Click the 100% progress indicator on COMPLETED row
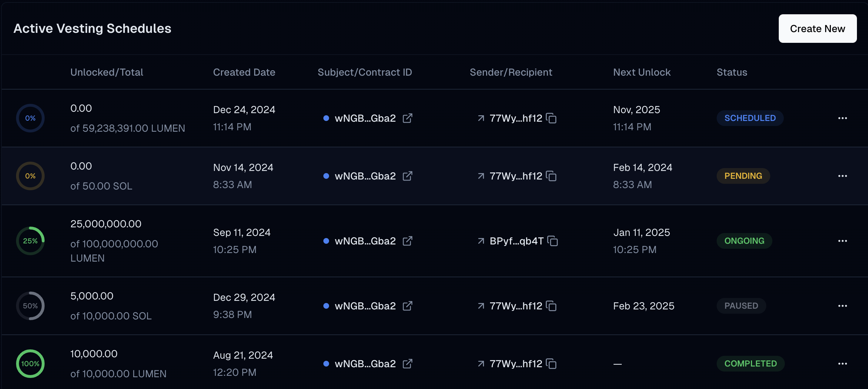Screen dimensions: 868x389 click(x=30, y=364)
